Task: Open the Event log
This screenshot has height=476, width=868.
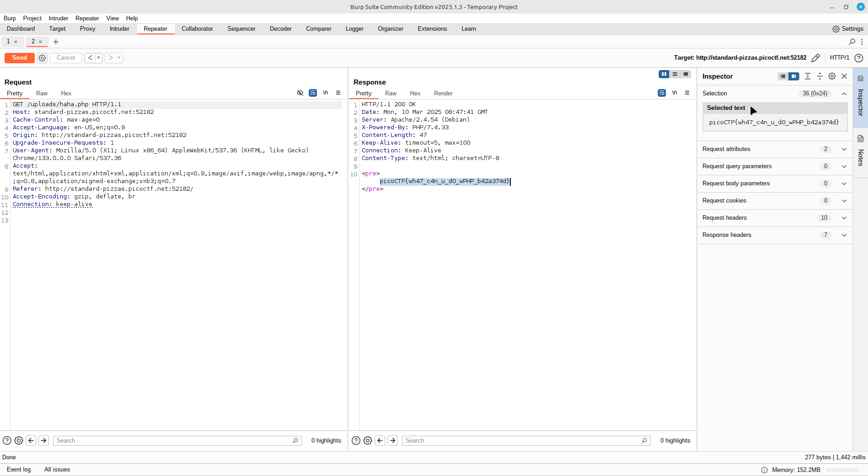Action: [19, 469]
